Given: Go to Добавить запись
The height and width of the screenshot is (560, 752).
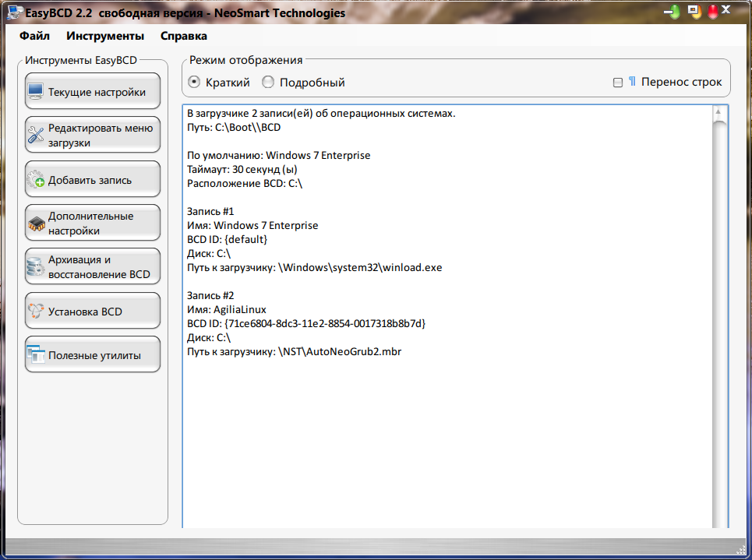Looking at the screenshot, I should click(x=93, y=179).
